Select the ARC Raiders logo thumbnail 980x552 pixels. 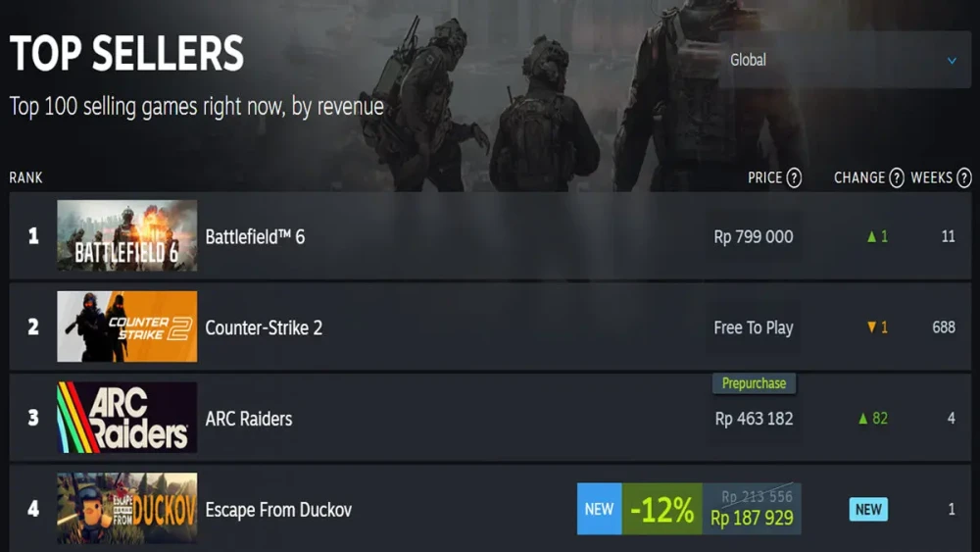tap(126, 418)
